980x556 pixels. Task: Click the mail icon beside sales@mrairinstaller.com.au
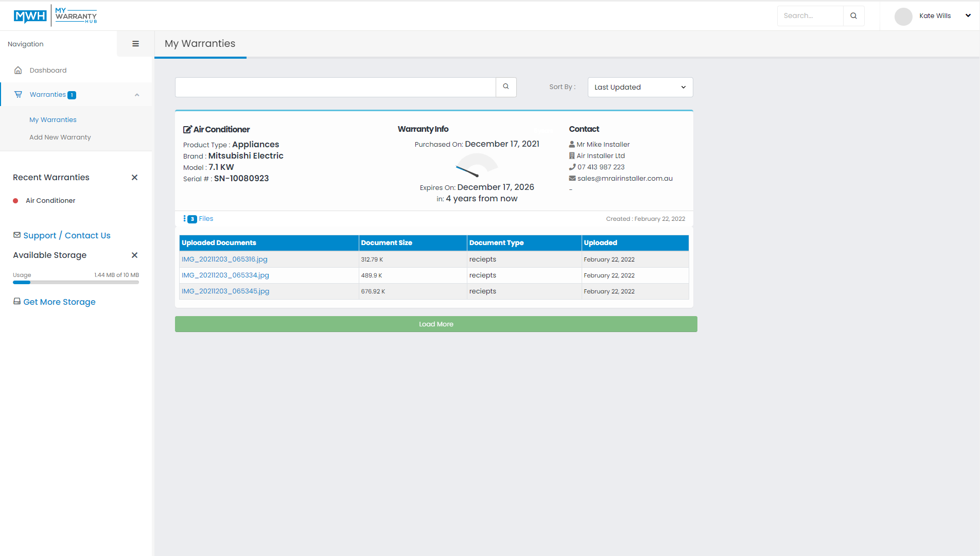click(572, 178)
